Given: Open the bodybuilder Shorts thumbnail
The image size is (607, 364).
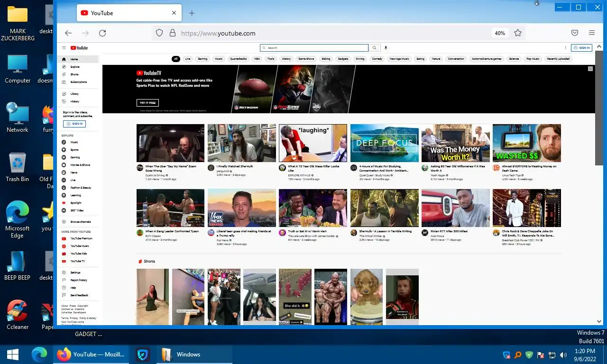Looking at the screenshot, I should coord(331,297).
